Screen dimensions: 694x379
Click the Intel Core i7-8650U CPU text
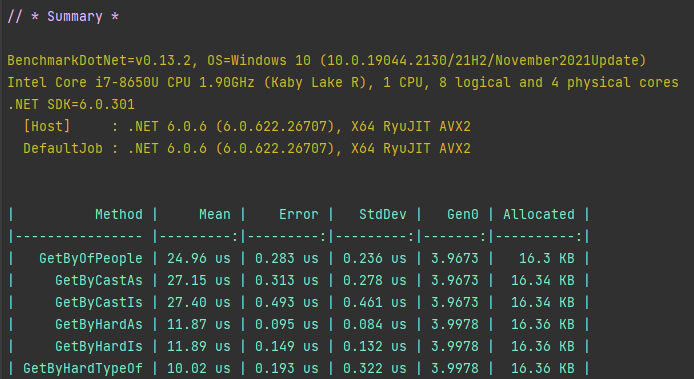click(99, 82)
